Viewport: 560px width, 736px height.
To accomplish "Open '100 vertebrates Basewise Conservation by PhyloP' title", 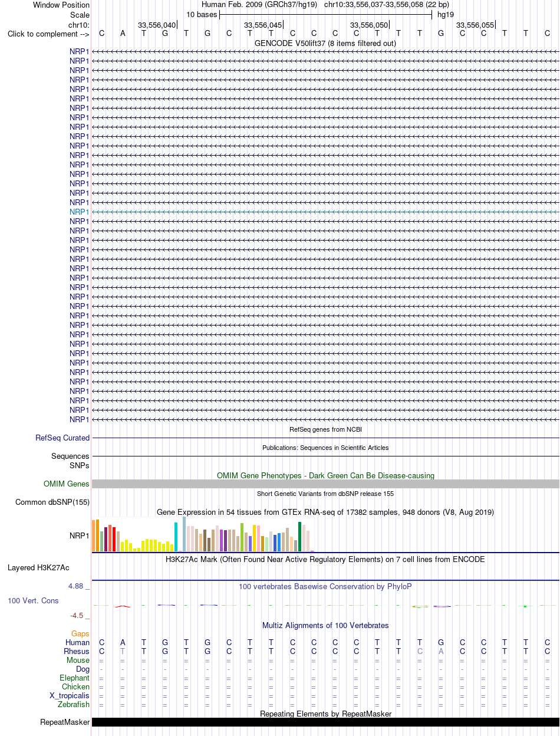I will [x=325, y=587].
